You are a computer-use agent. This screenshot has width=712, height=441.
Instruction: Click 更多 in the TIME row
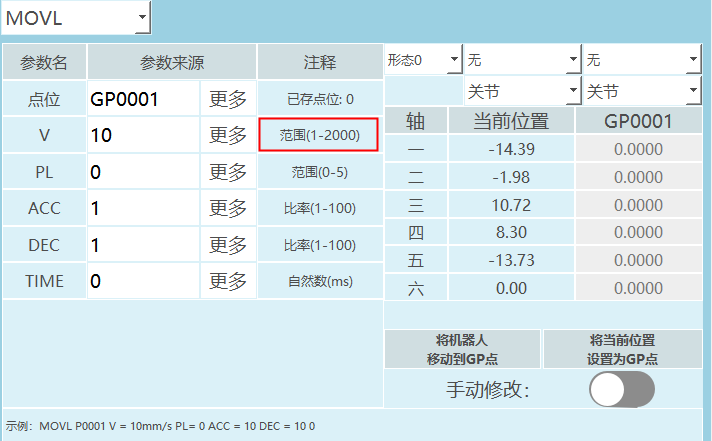[x=227, y=281]
